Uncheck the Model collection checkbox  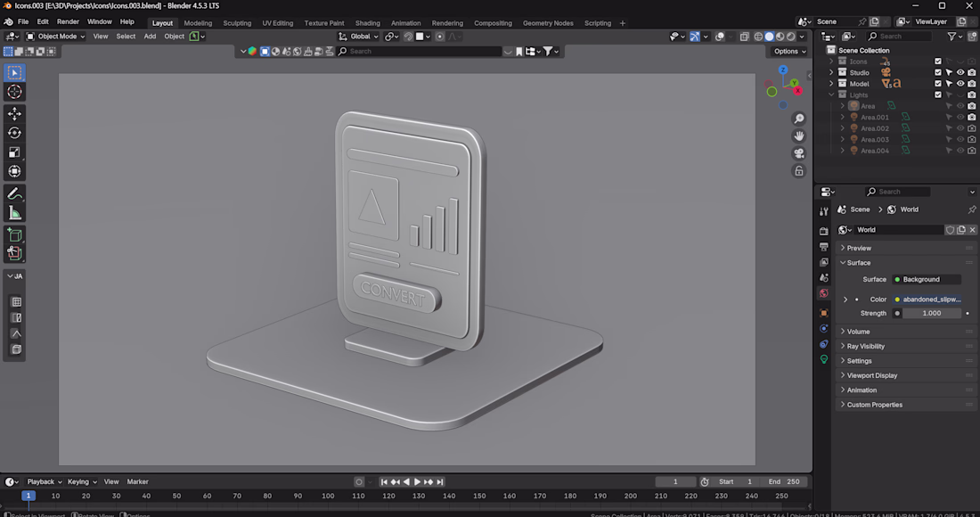tap(937, 84)
